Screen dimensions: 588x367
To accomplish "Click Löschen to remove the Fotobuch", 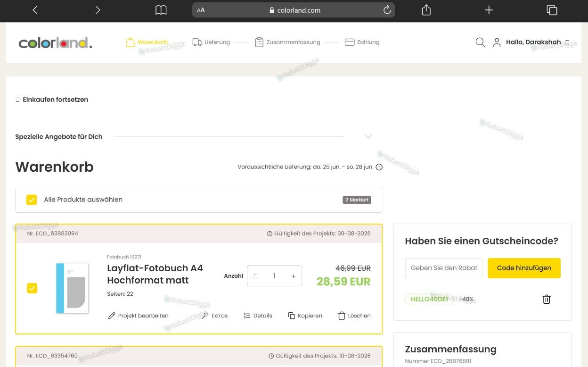I will tap(354, 316).
